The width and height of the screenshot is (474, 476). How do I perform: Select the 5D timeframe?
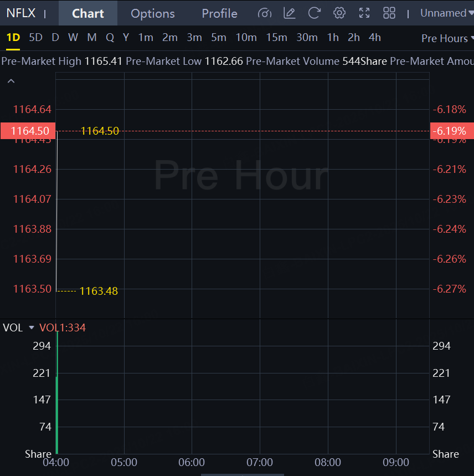point(35,38)
